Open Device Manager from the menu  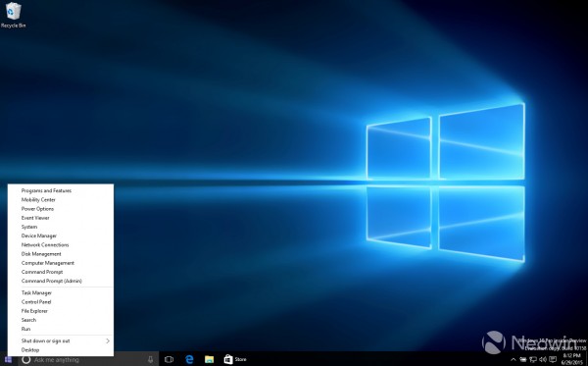click(x=61, y=235)
